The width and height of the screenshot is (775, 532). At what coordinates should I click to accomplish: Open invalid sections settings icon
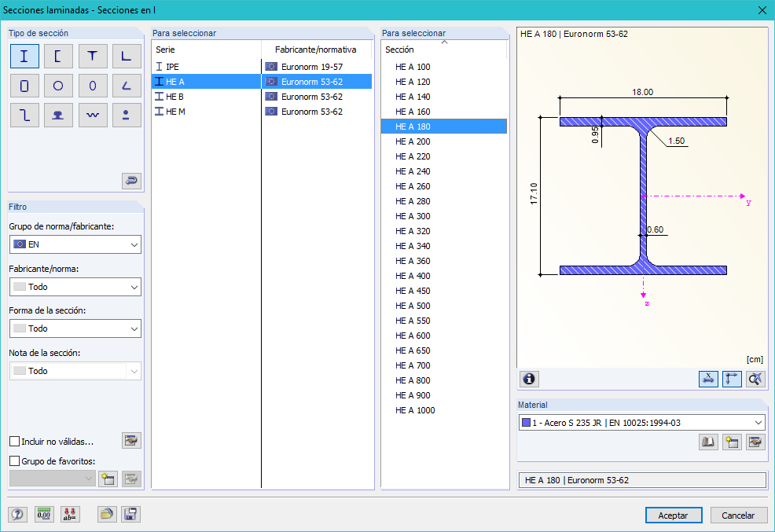click(x=131, y=441)
